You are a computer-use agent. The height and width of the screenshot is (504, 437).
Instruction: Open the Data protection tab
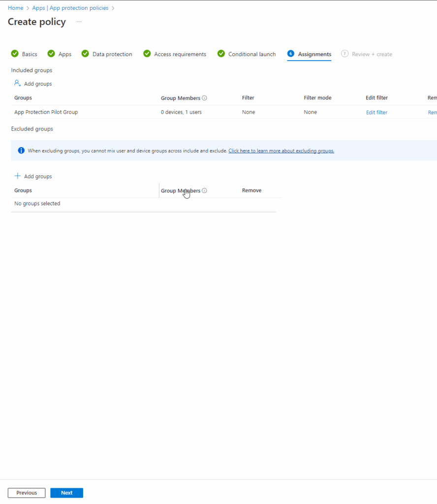point(112,54)
